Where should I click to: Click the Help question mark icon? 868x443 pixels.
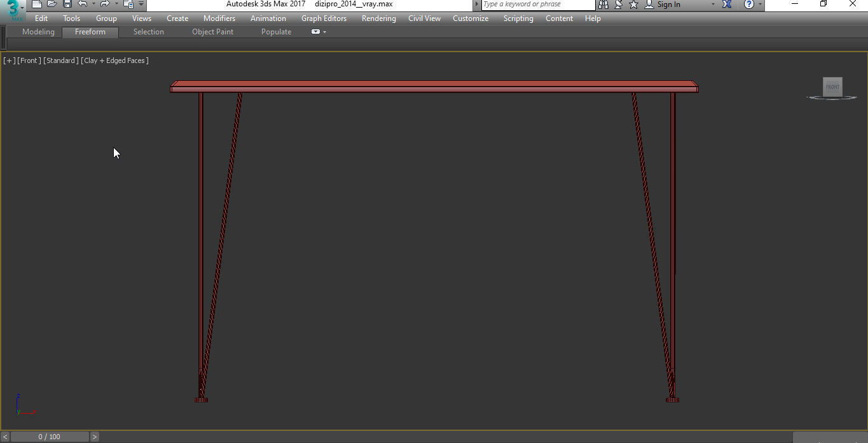[749, 4]
